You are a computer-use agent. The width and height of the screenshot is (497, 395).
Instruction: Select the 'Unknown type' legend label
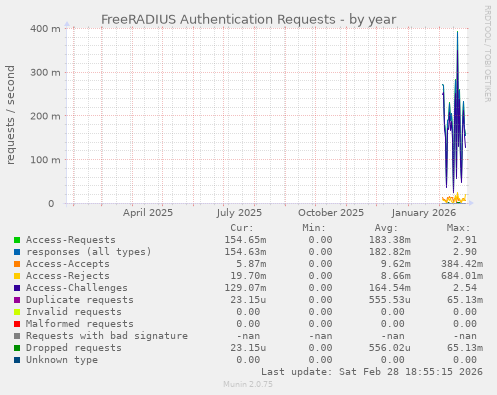pos(62,360)
